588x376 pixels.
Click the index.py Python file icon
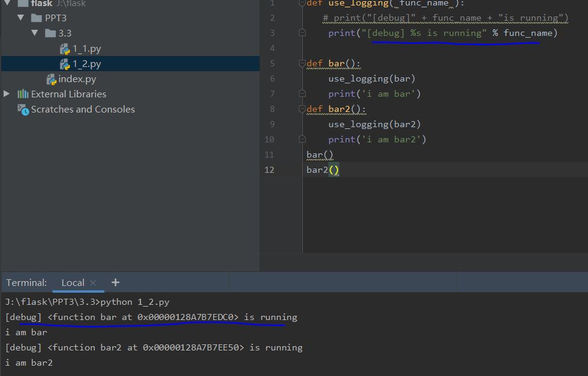51,79
